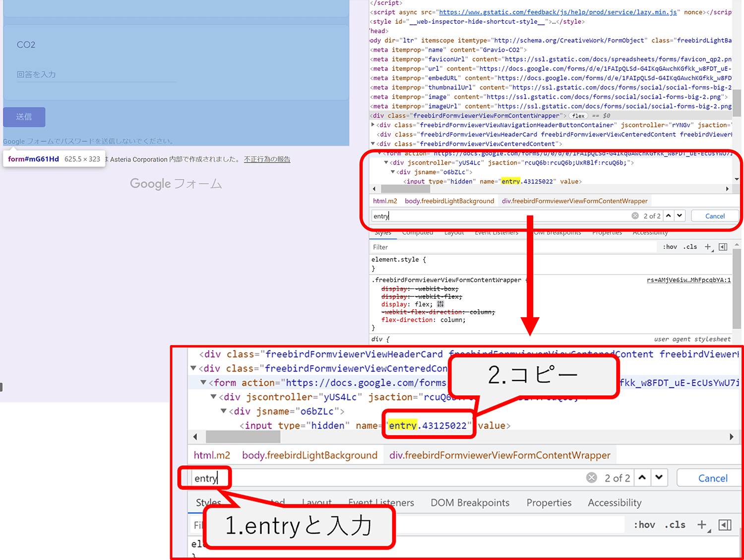Open stylesheet link rs=AMjVe6iw…MhFpcqbYA:1
The width and height of the screenshot is (744, 560).
688,280
